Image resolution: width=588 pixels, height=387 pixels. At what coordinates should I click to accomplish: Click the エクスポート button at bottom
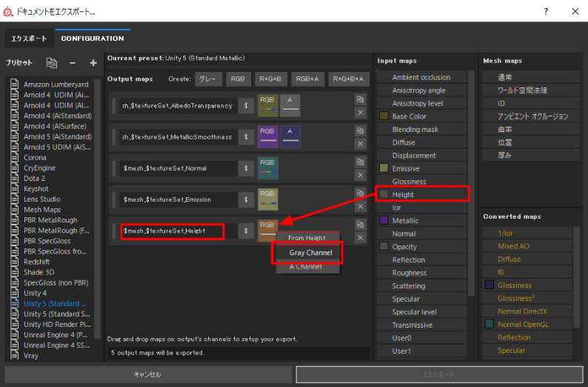click(x=439, y=374)
